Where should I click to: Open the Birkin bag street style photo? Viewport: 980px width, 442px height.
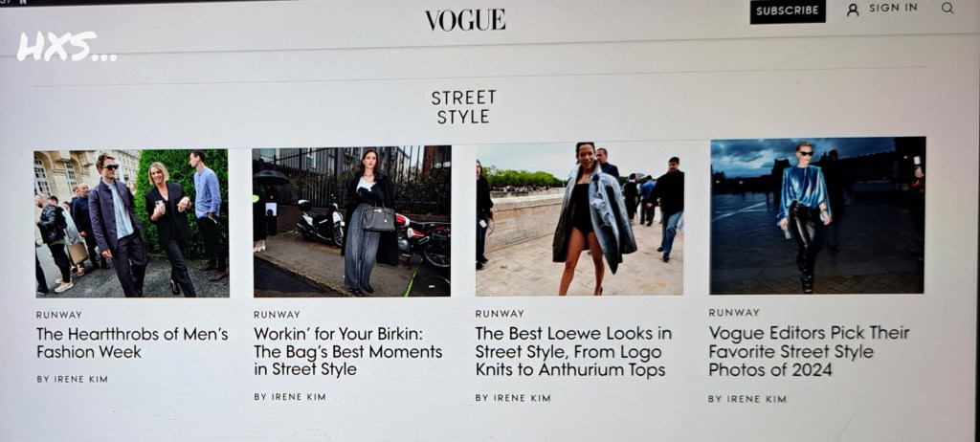pos(352,221)
